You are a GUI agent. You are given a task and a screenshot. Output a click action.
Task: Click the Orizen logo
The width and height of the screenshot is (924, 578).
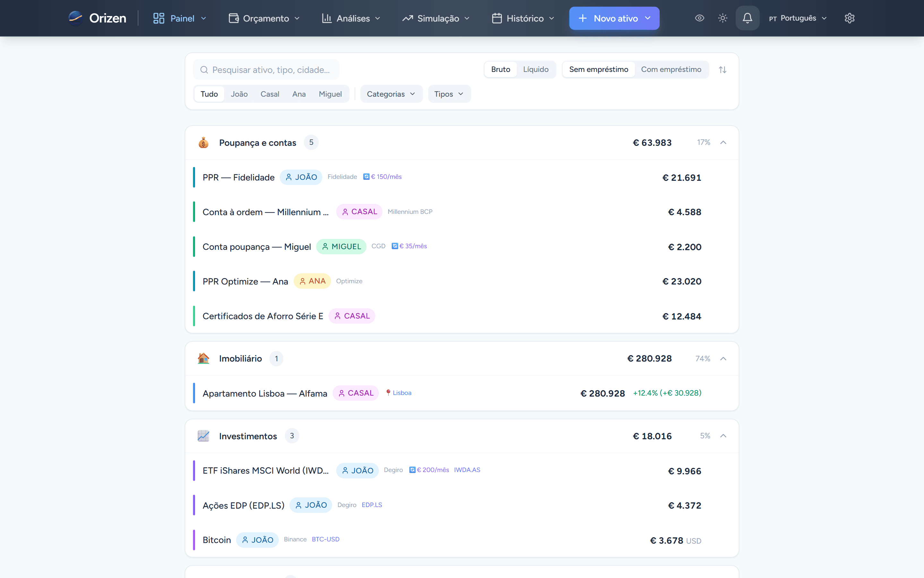(97, 18)
